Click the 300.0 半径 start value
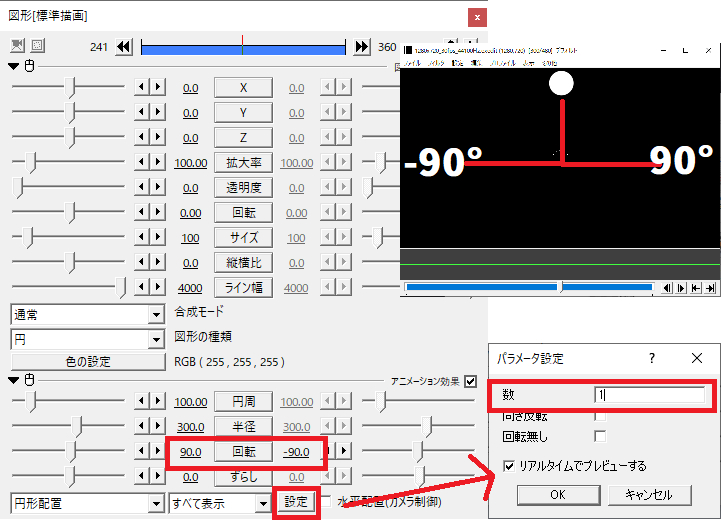Screen dimensions: 722x521 [x=191, y=427]
